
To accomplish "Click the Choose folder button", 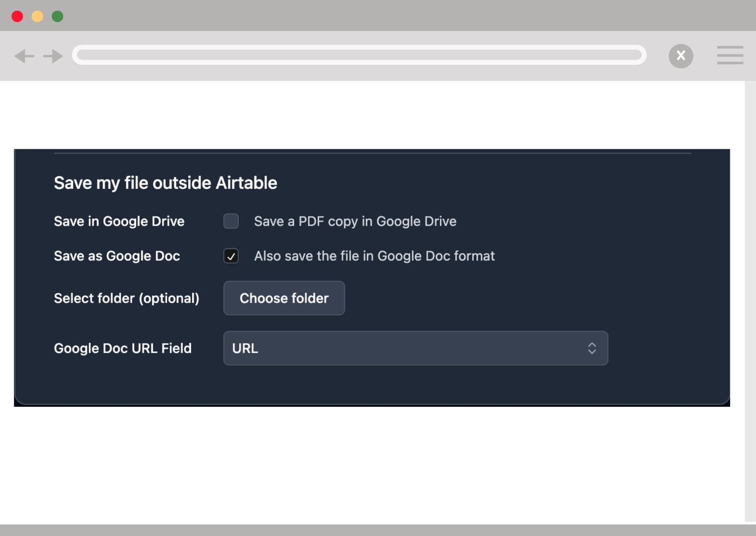I will click(x=284, y=298).
